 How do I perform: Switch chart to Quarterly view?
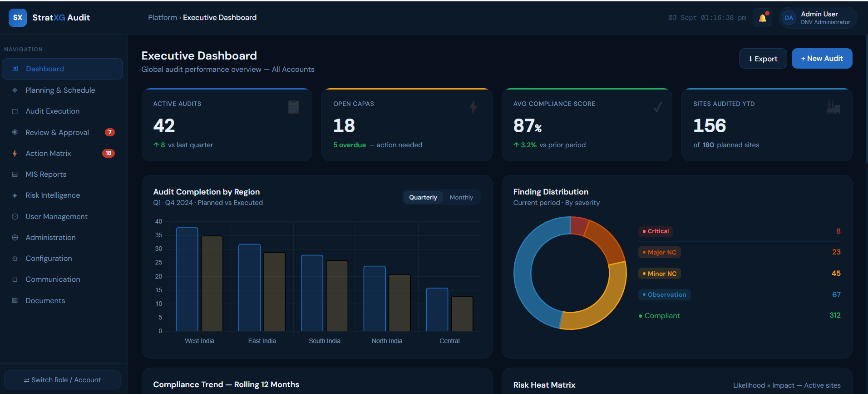pos(423,197)
